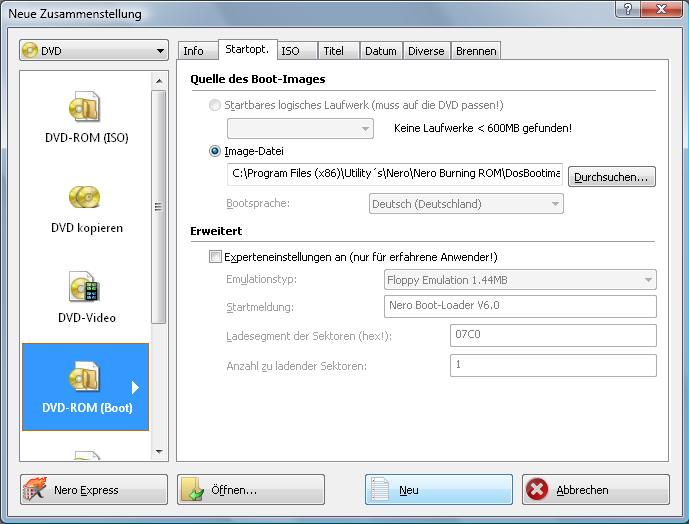Click the compilation list scrollbar thumb

point(159,207)
